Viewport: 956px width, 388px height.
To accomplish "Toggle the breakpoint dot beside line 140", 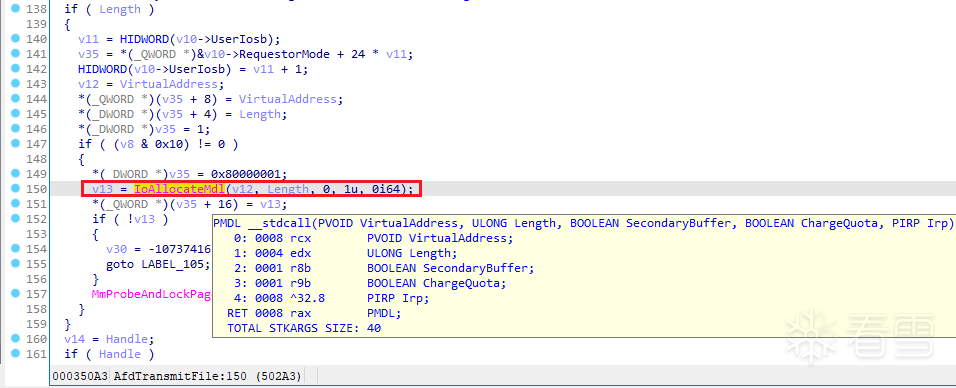I will (x=15, y=38).
